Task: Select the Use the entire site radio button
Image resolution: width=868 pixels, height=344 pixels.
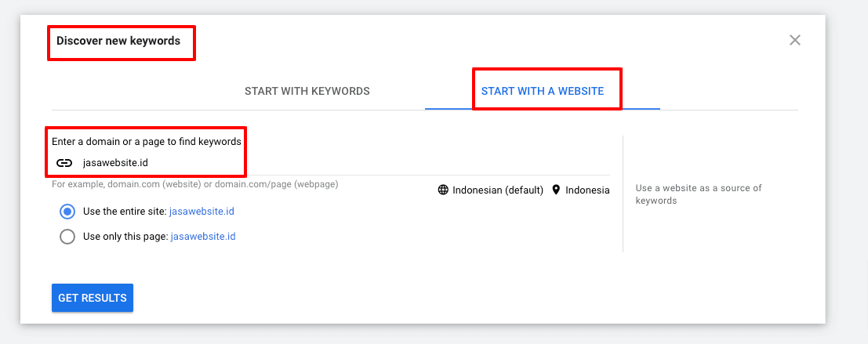Action: [x=67, y=212]
